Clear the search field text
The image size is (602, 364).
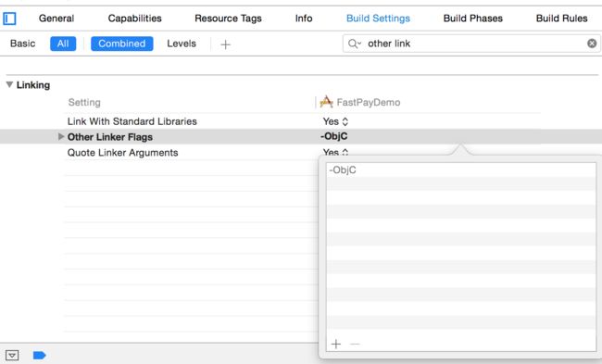pos(592,44)
